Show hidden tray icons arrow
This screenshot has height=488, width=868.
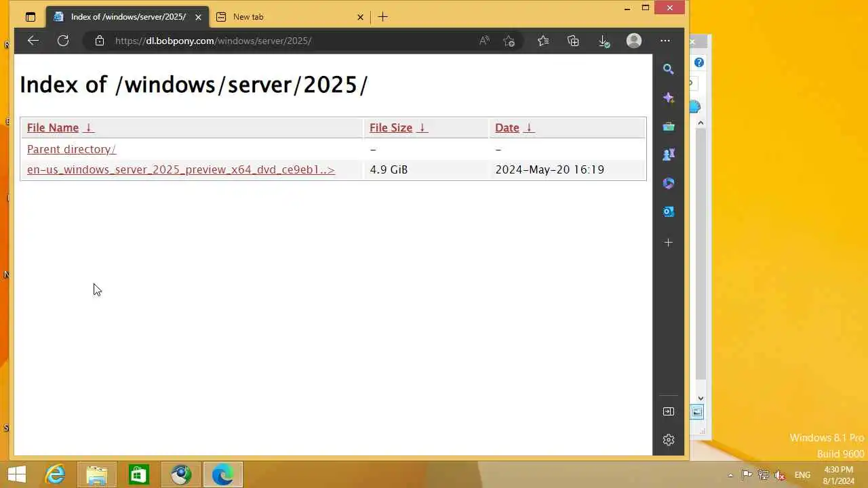730,475
